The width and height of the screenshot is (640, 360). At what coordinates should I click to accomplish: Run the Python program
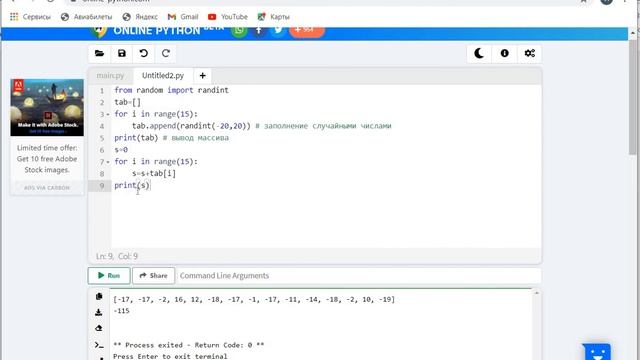pyautogui.click(x=109, y=276)
